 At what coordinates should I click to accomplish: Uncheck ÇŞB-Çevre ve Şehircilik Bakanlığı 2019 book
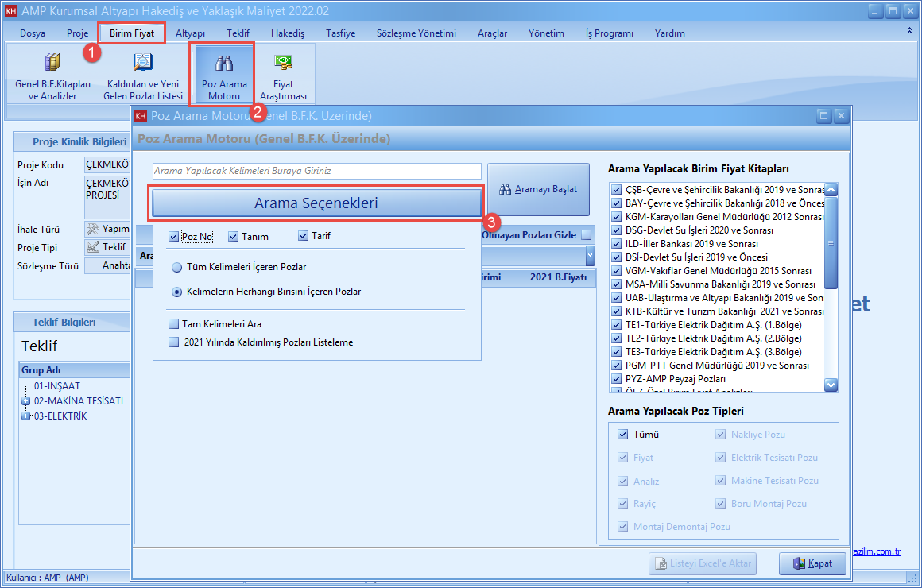tap(616, 189)
